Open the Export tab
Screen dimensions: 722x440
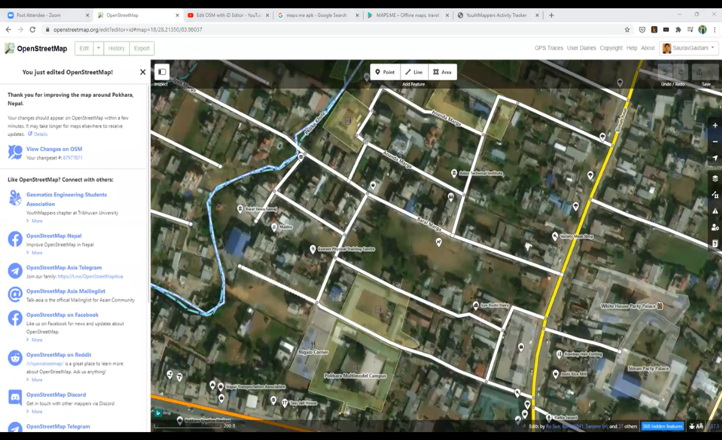pyautogui.click(x=142, y=48)
